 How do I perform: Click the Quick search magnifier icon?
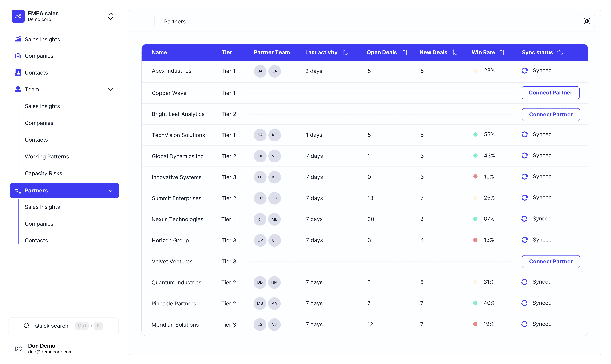(27, 326)
